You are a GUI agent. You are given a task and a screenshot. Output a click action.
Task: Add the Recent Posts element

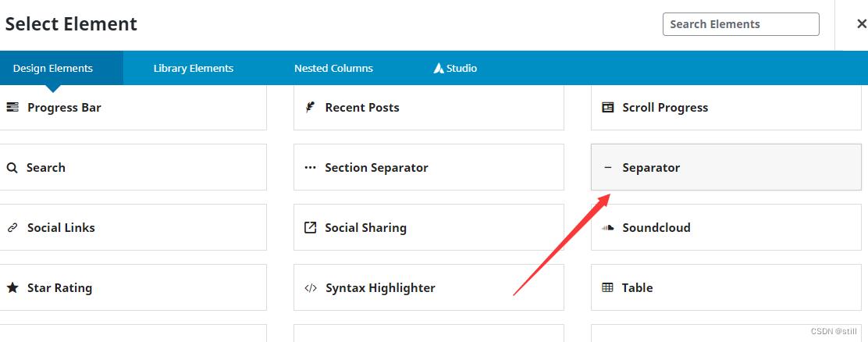point(429,107)
